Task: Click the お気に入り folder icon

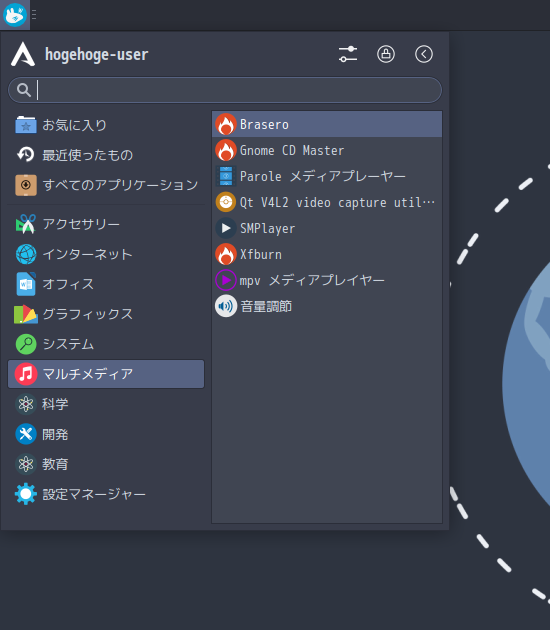Action: click(x=26, y=125)
